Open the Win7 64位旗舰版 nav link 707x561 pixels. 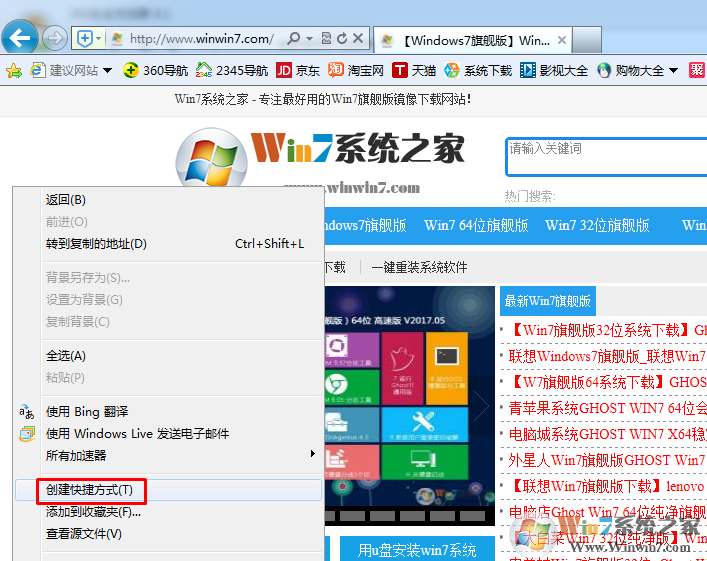pyautogui.click(x=476, y=225)
